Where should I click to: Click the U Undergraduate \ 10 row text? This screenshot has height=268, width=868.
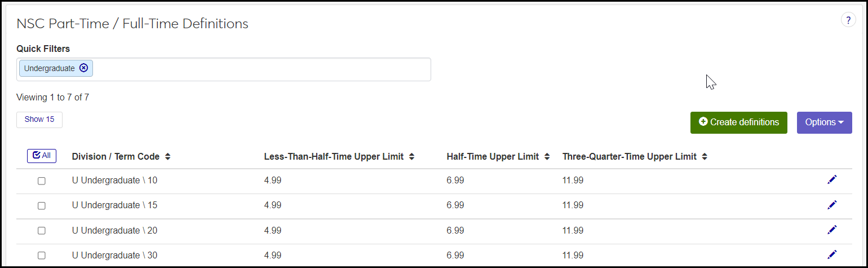coord(115,181)
